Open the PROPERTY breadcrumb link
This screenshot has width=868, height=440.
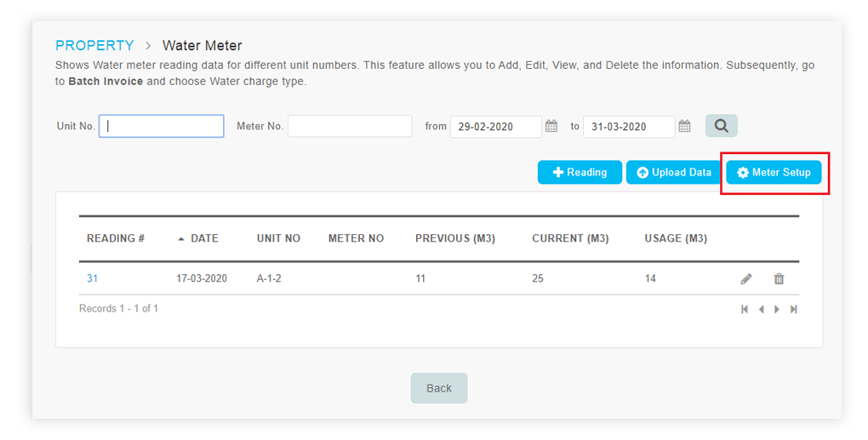(x=94, y=45)
